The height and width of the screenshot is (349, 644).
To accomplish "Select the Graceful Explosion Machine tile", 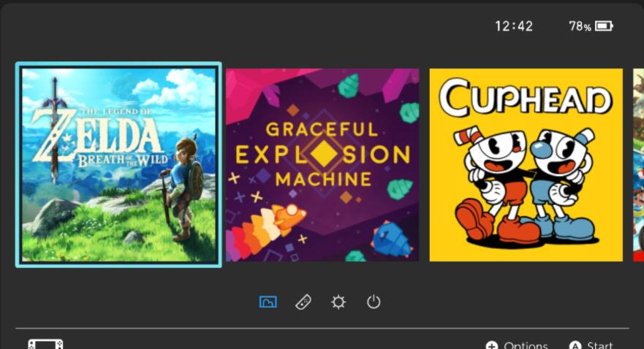I will [x=322, y=165].
